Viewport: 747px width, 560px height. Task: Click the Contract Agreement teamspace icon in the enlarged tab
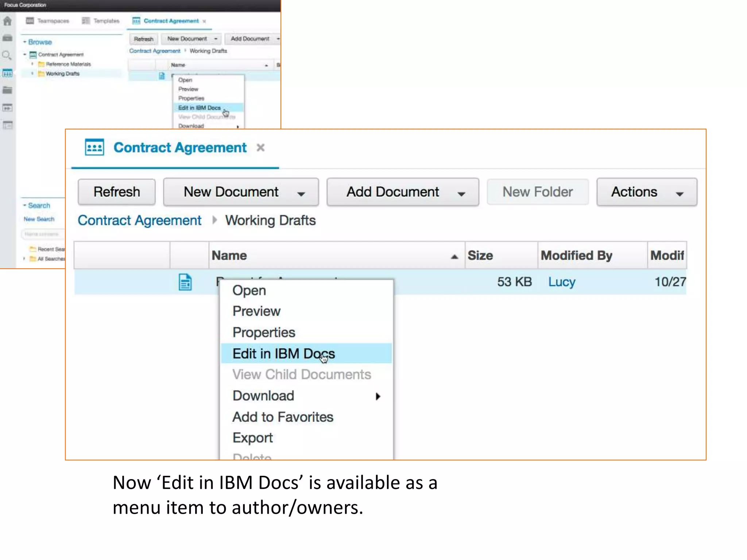click(94, 147)
